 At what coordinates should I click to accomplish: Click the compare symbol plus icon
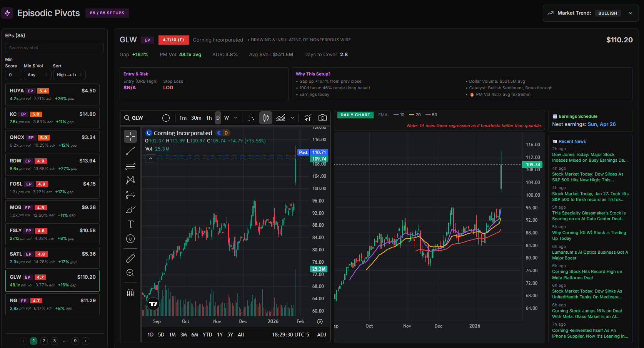coord(166,118)
